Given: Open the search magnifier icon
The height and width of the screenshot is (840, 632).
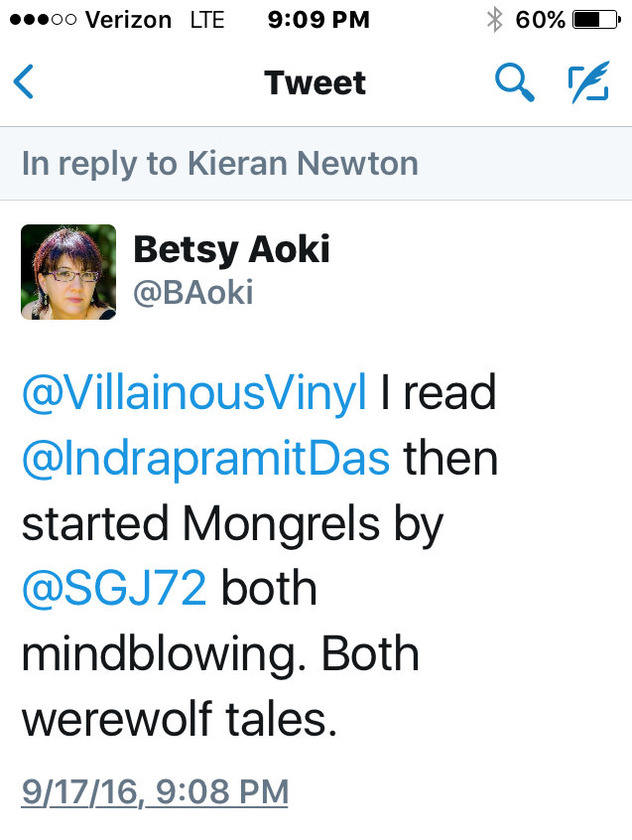Looking at the screenshot, I should 514,82.
